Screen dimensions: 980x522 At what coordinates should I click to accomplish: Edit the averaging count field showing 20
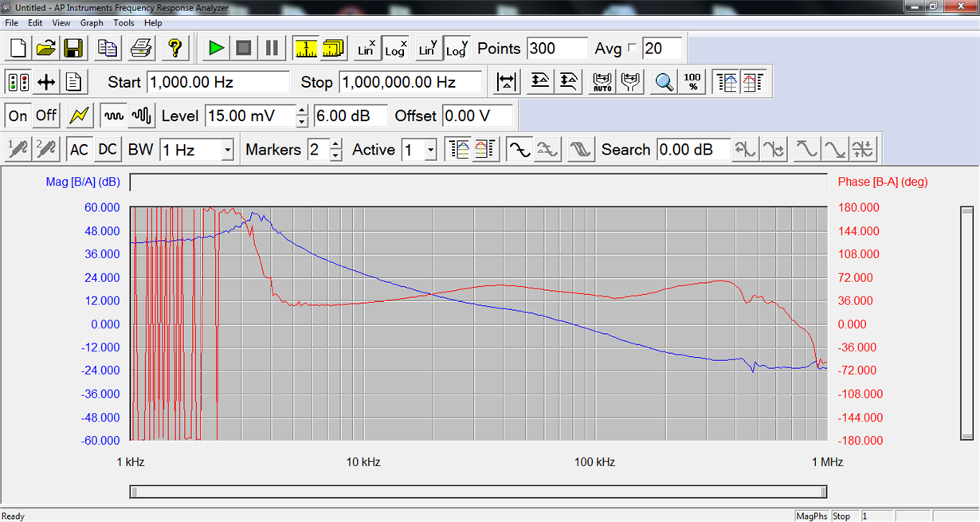[x=663, y=49]
